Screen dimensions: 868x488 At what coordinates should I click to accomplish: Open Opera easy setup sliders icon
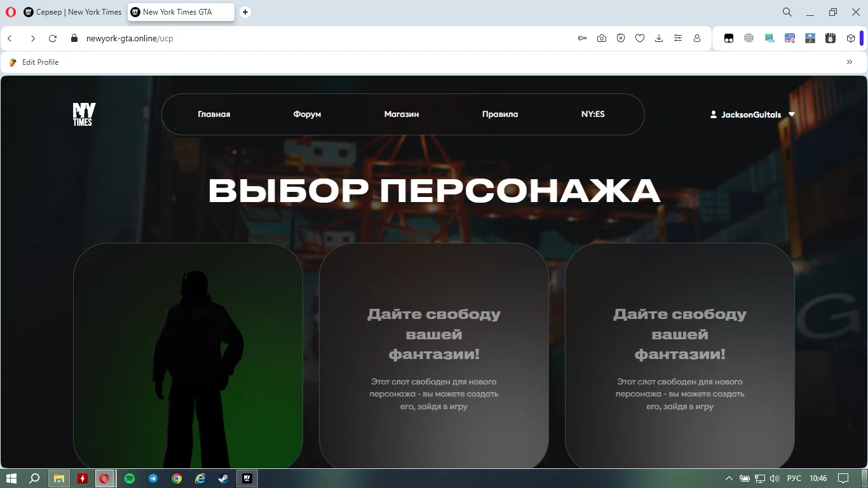point(678,38)
